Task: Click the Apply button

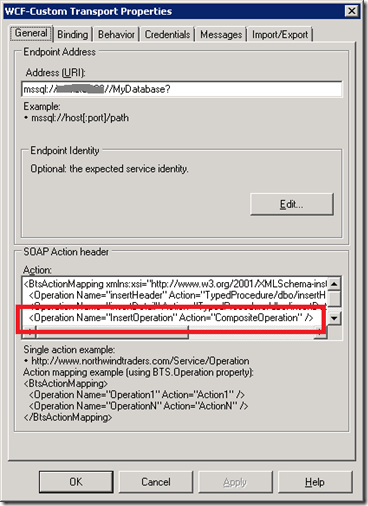Action: [235, 482]
